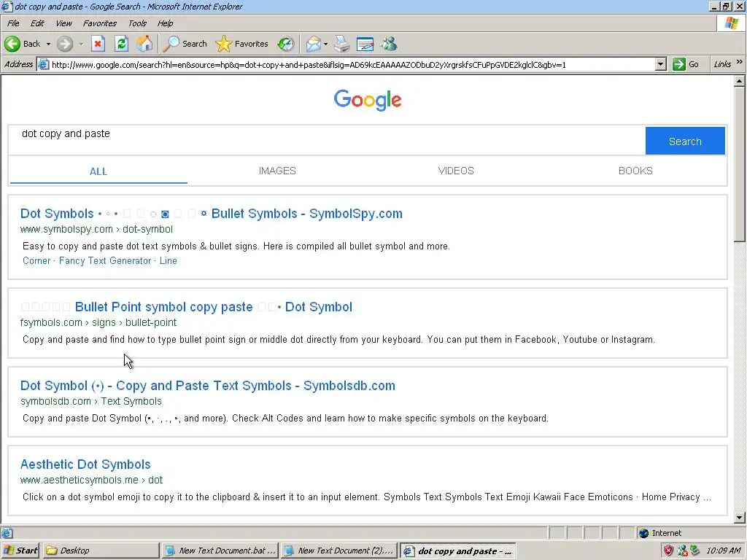Open the Line sitelink
The image size is (747, 560).
tap(169, 260)
